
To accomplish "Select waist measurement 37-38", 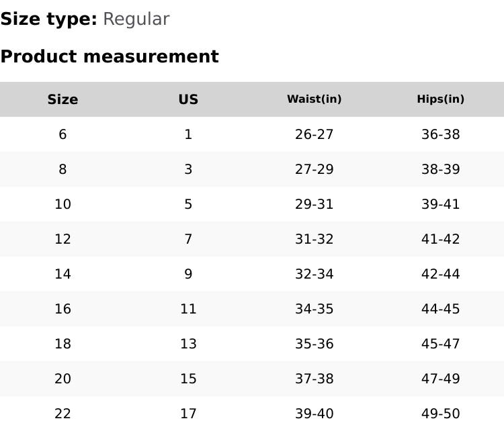I will point(314,379).
